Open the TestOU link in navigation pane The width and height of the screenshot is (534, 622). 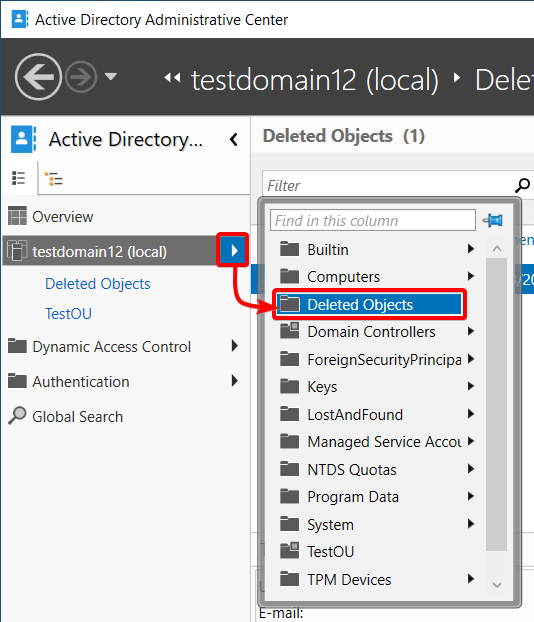tap(68, 314)
